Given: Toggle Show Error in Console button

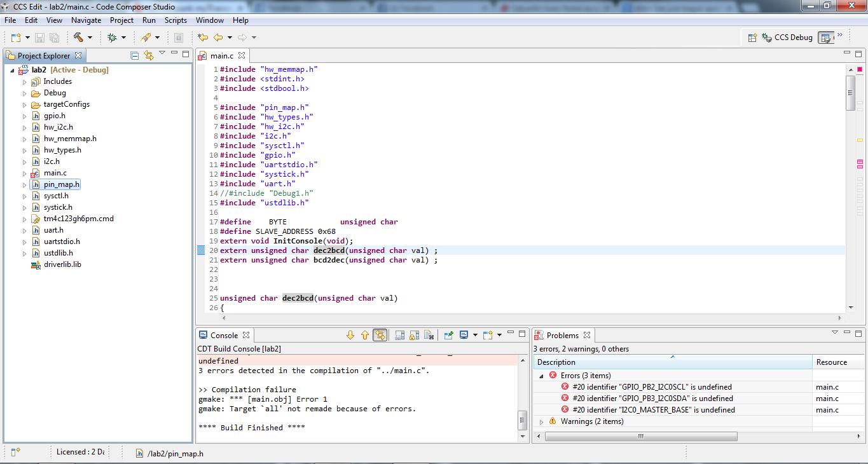Looking at the screenshot, I should [380, 335].
